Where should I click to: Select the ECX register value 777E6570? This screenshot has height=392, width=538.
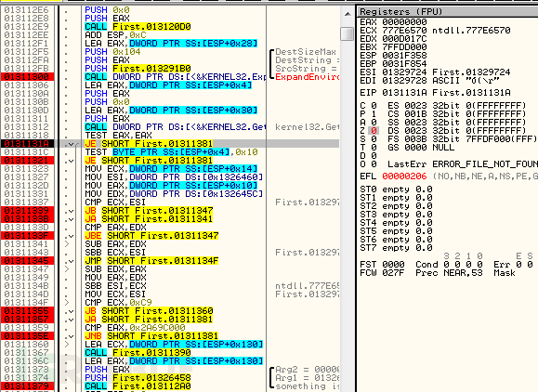click(x=404, y=30)
